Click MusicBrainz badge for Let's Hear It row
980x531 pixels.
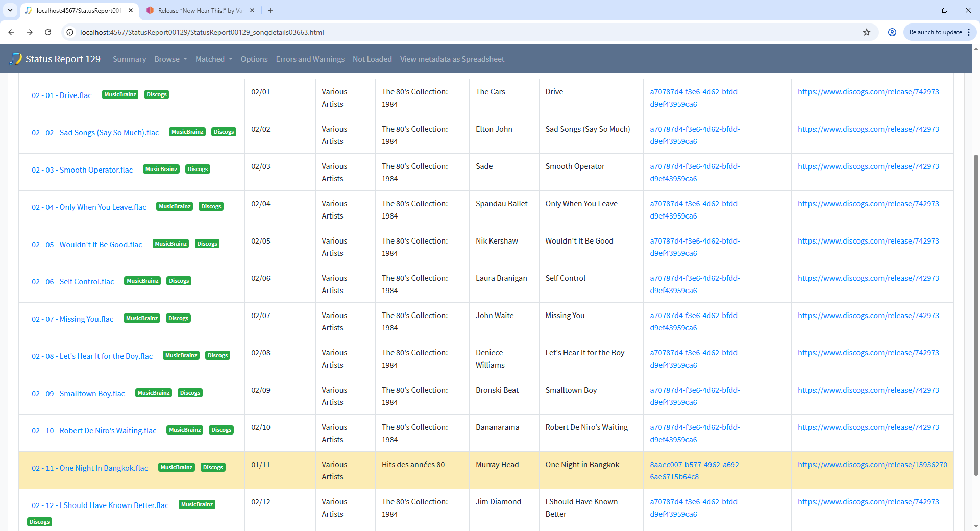(181, 355)
